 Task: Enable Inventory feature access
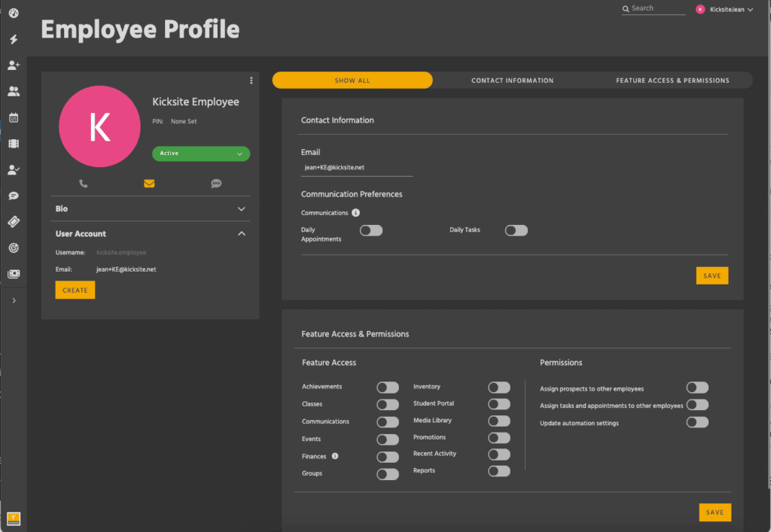pyautogui.click(x=499, y=387)
